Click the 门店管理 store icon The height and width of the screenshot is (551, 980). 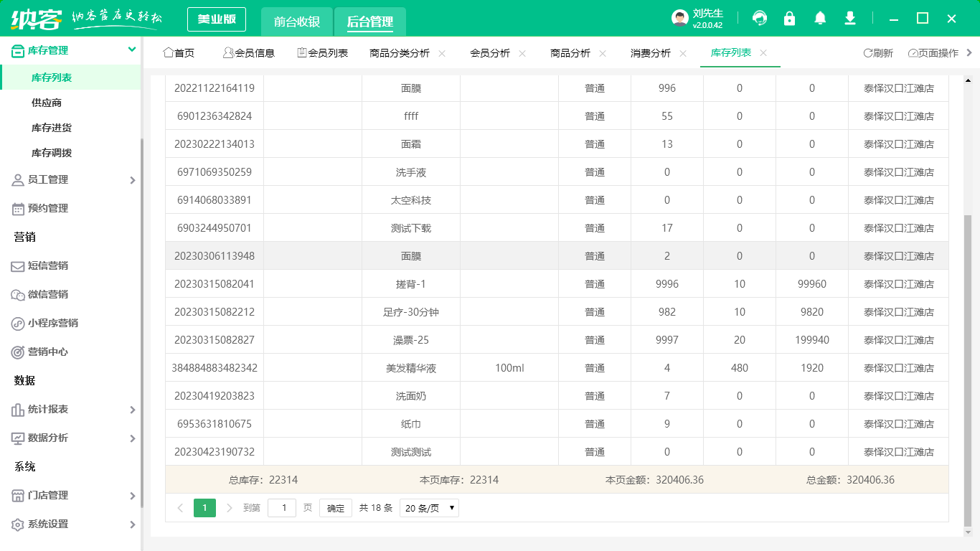point(18,496)
